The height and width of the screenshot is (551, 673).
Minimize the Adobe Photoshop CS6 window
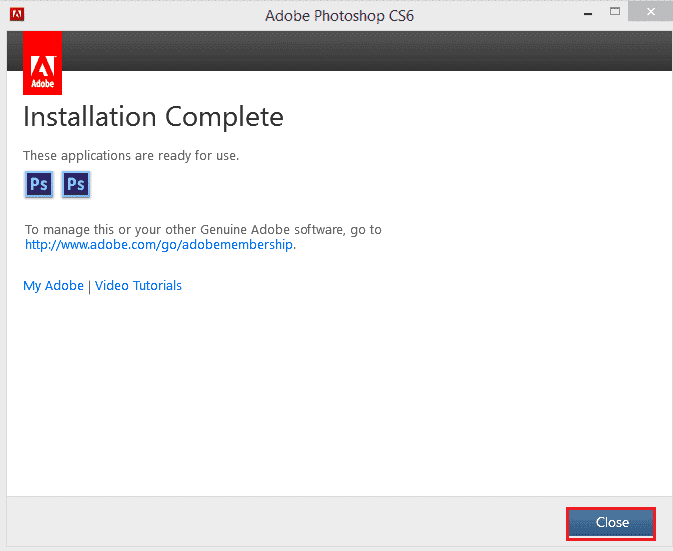click(x=588, y=14)
